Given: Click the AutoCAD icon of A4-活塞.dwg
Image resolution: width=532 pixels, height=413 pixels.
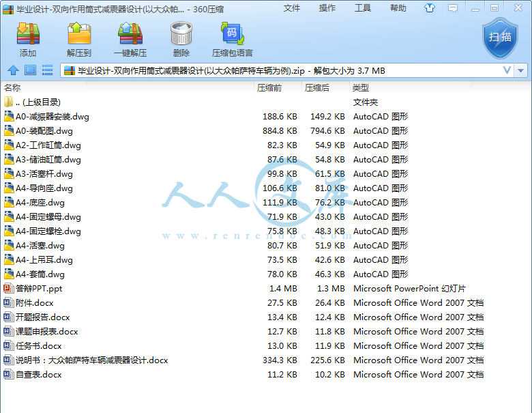Looking at the screenshot, I should coord(8,245).
